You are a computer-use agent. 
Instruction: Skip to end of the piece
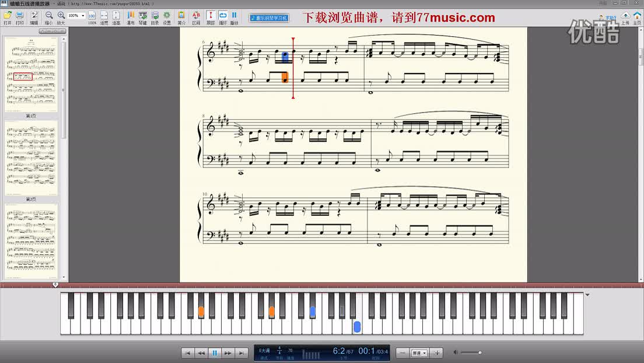click(x=242, y=352)
